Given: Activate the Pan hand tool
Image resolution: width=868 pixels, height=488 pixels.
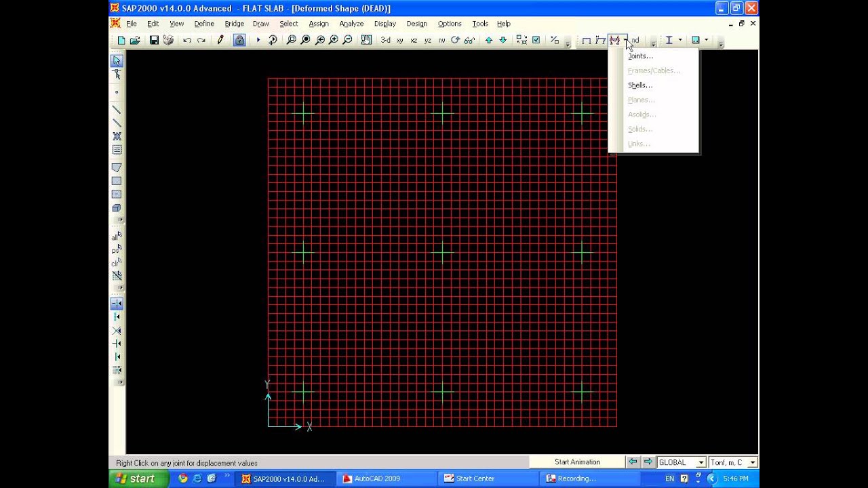Looking at the screenshot, I should (366, 41).
